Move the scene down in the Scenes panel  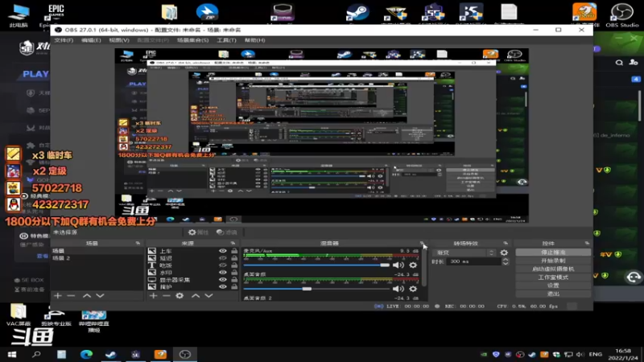click(100, 295)
